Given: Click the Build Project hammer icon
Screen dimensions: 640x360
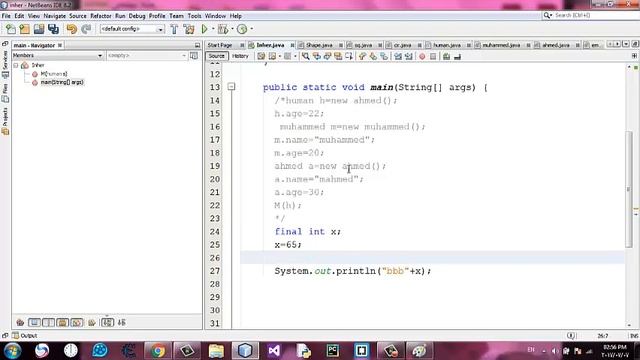Looking at the screenshot, I should 174,29.
